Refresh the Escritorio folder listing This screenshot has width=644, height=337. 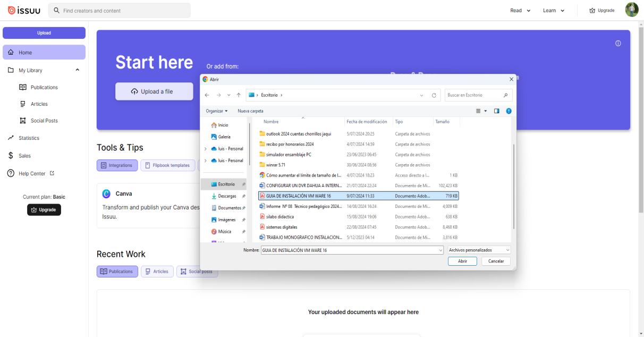point(434,95)
